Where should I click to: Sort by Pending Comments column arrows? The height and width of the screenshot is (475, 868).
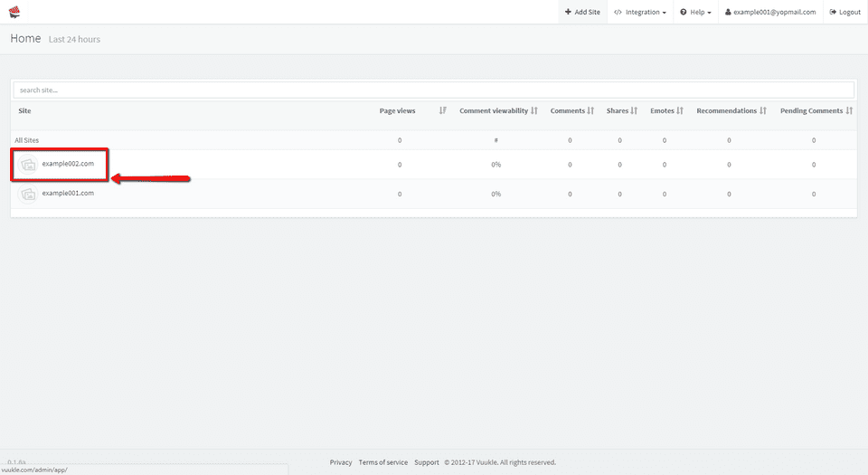coord(850,110)
